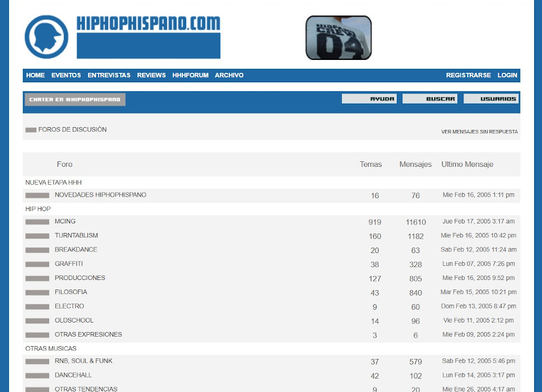Click the BUSCAR button
This screenshot has height=392, width=542.
point(430,99)
